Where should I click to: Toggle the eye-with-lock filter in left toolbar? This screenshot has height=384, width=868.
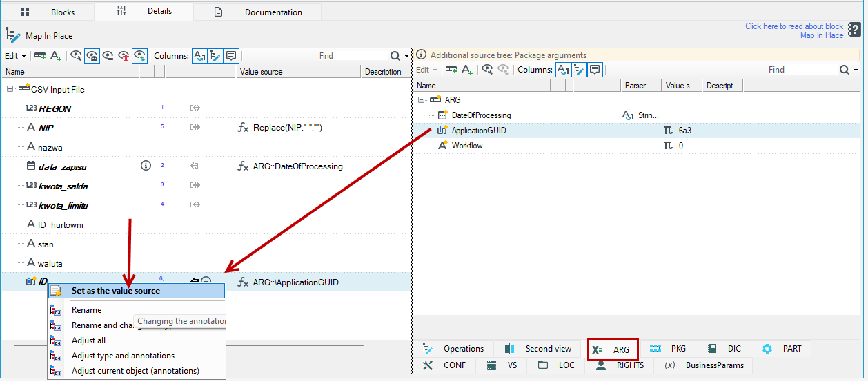[x=92, y=56]
